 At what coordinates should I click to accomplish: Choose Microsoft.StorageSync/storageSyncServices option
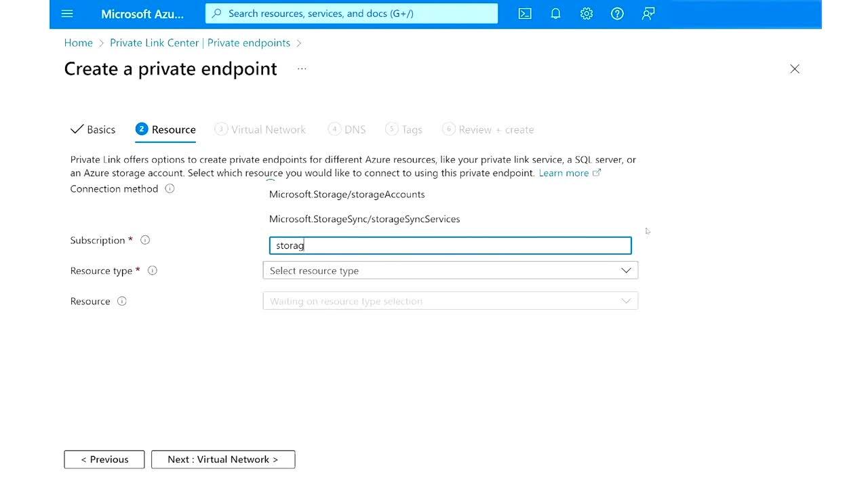[365, 219]
